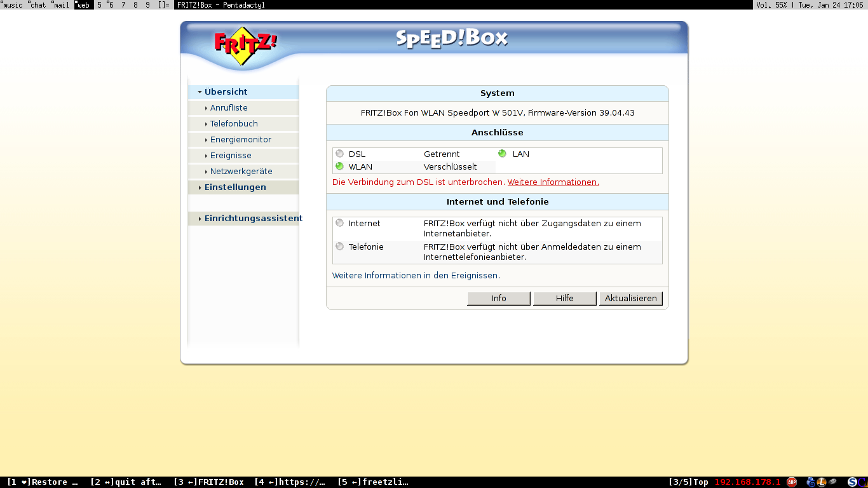Follow the Weitere Informationen link
The width and height of the screenshot is (868, 488).
553,182
